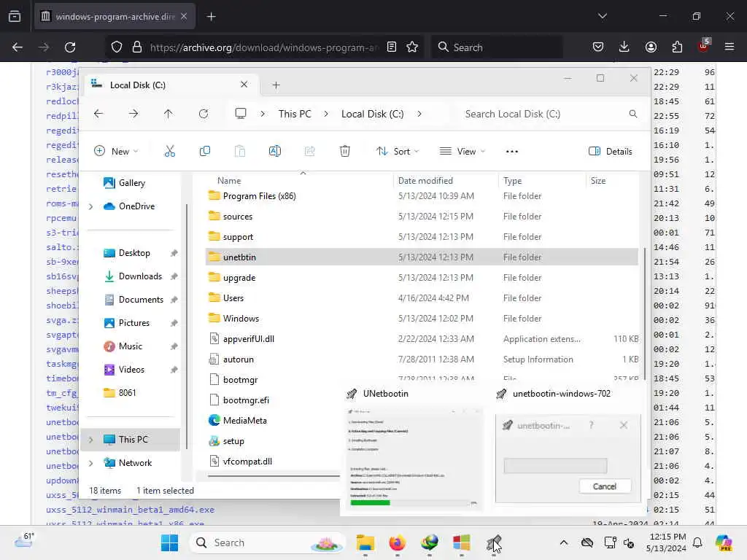Click the green progress bar in UNetbootin preview

370,502
